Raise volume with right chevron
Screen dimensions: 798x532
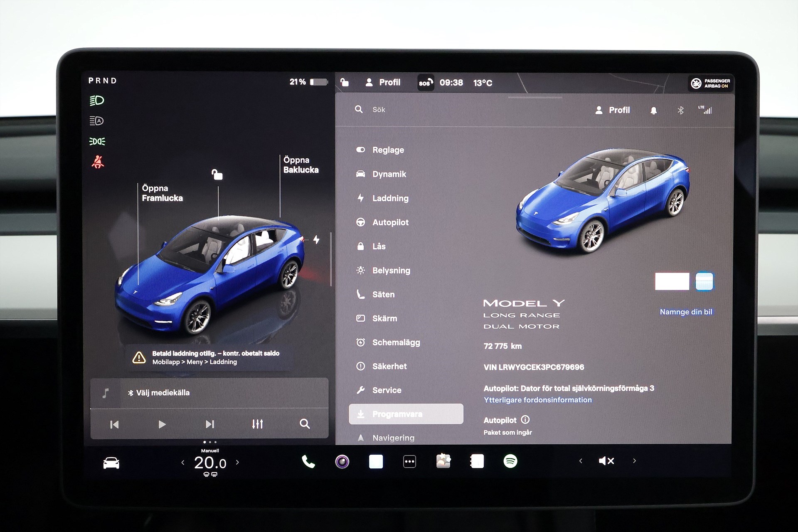point(634,461)
